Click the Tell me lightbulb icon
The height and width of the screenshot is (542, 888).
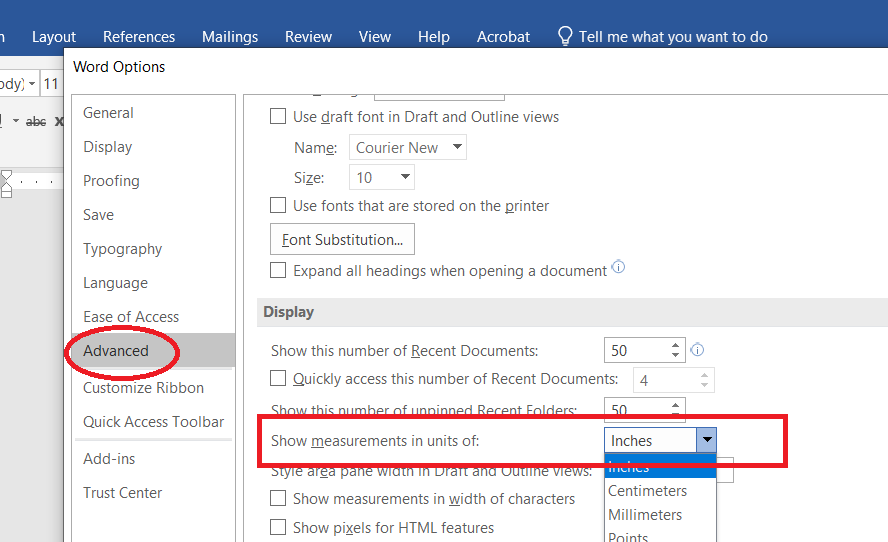564,36
